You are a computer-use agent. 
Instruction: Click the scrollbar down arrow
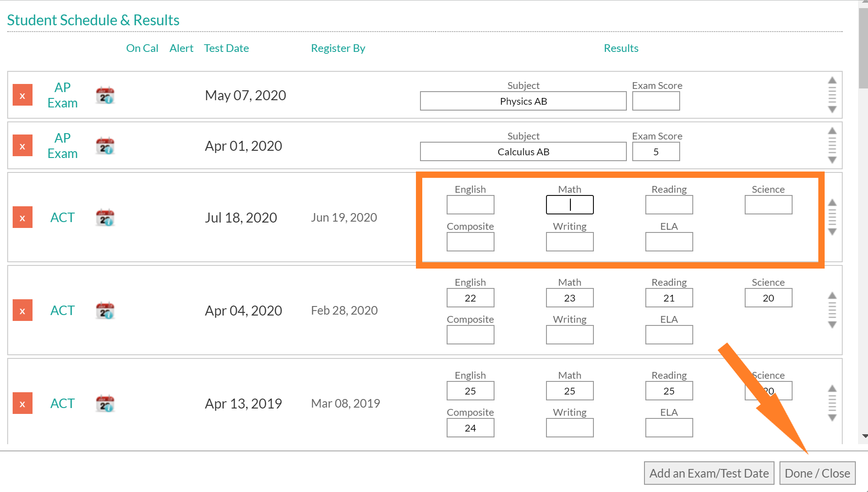[x=864, y=436]
